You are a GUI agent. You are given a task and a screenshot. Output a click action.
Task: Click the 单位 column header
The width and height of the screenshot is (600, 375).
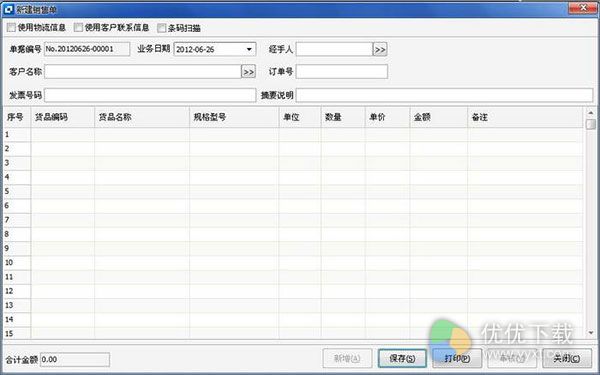[300, 117]
